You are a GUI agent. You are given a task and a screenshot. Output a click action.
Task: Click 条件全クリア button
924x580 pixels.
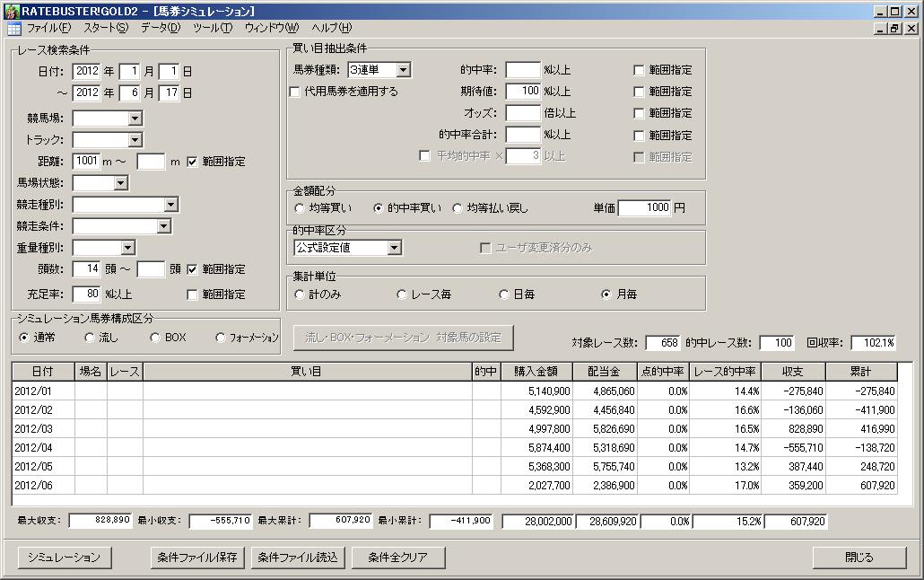click(397, 558)
